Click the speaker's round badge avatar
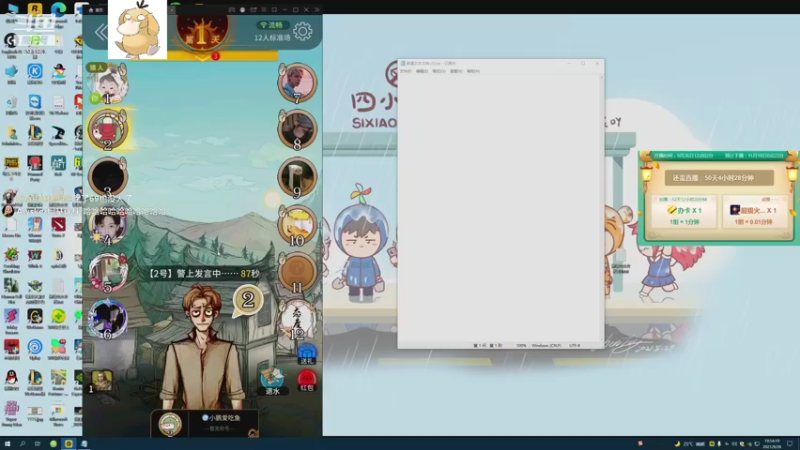This screenshot has width=800, height=450. tap(170, 423)
